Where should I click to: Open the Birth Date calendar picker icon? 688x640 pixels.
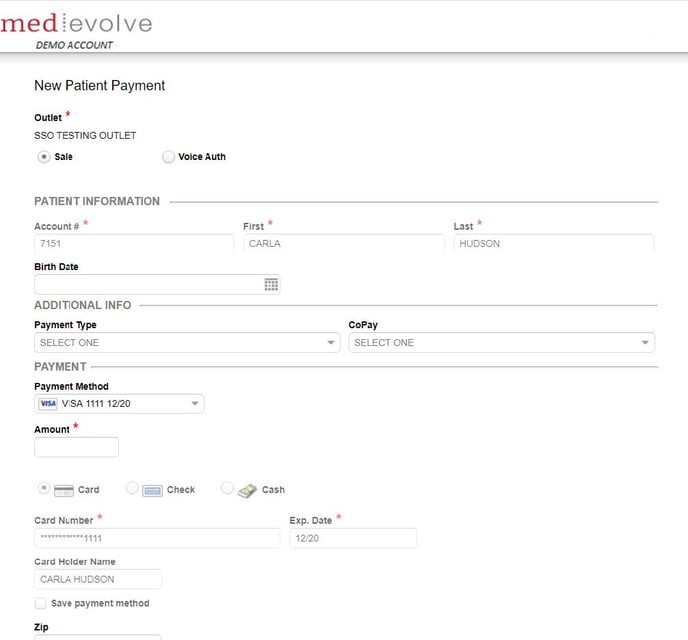[x=270, y=285]
